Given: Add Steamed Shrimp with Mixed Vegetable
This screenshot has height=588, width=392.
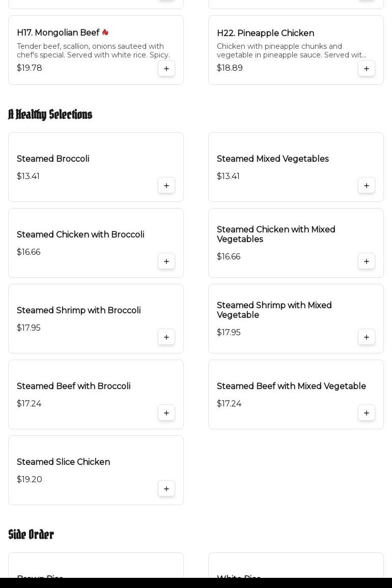Looking at the screenshot, I should coord(367,337).
